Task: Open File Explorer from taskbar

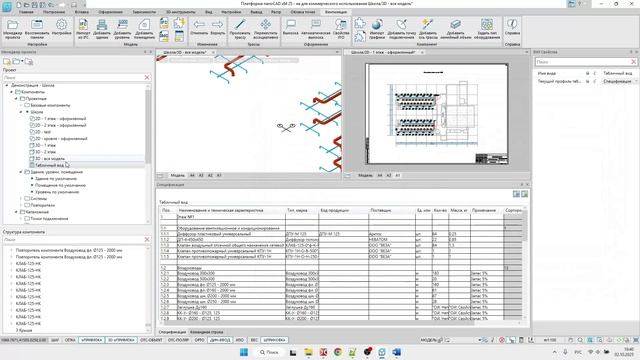Action: coord(308,352)
